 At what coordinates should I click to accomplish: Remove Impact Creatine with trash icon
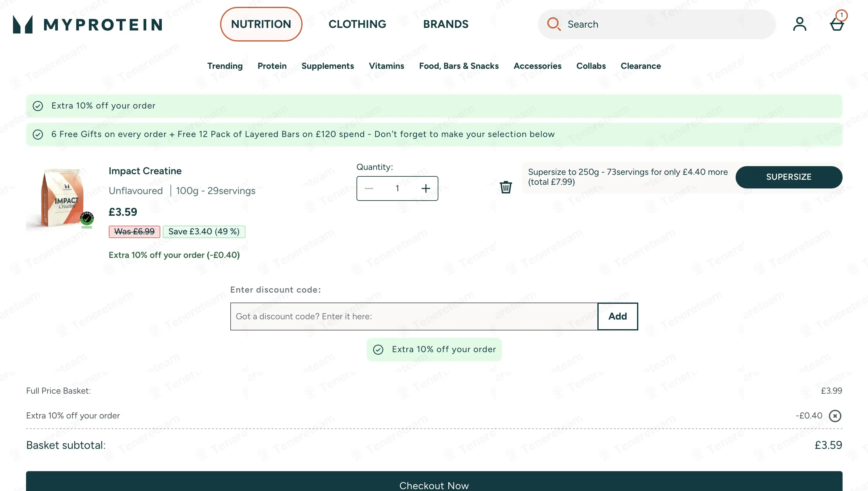(x=506, y=187)
